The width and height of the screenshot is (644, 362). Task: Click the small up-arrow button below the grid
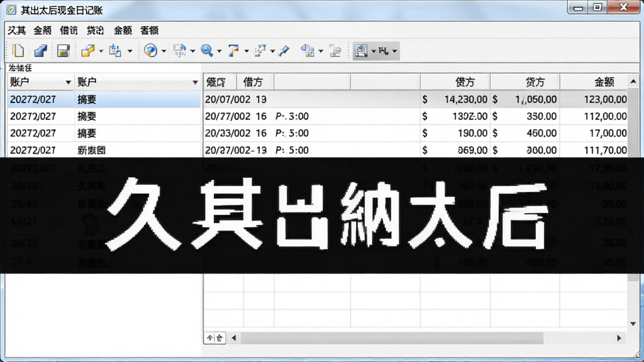(209, 337)
